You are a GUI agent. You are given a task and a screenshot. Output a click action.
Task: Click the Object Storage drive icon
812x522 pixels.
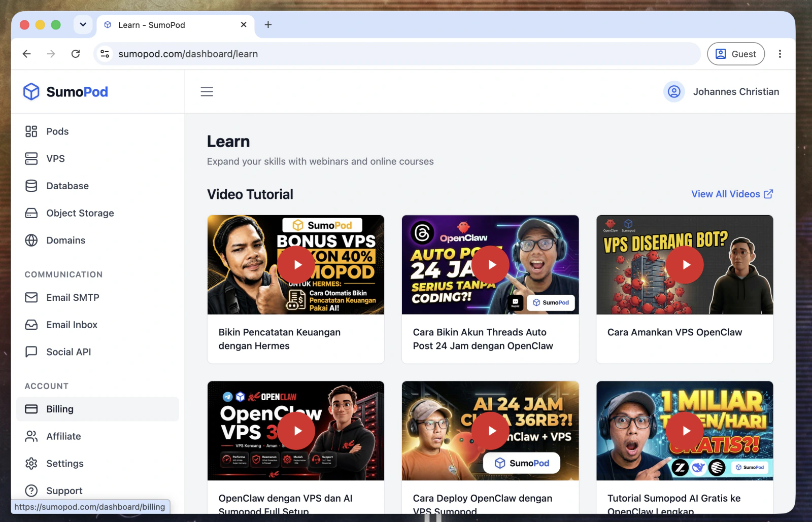pos(31,213)
